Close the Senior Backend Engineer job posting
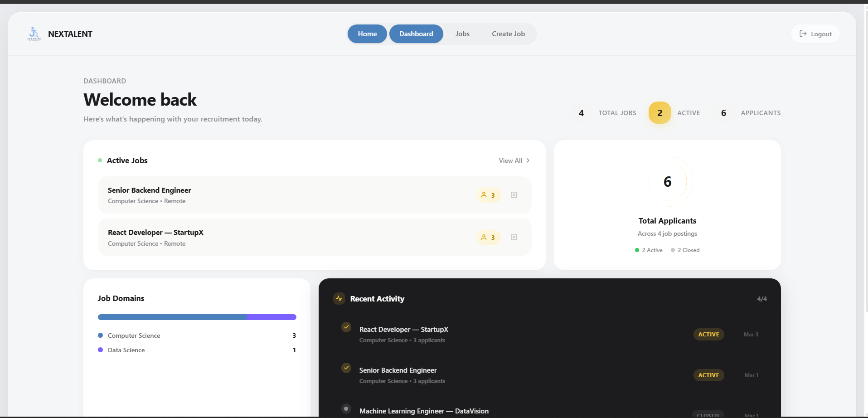868x418 pixels. coord(514,195)
